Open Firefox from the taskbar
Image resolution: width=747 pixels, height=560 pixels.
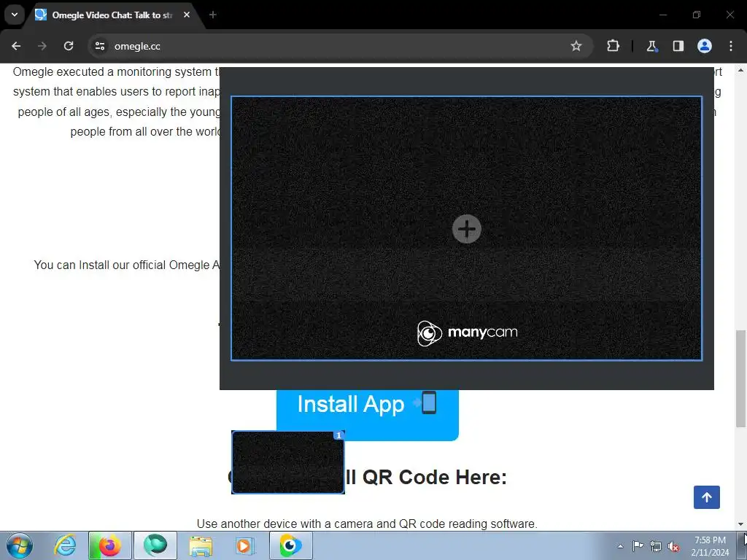(109, 545)
